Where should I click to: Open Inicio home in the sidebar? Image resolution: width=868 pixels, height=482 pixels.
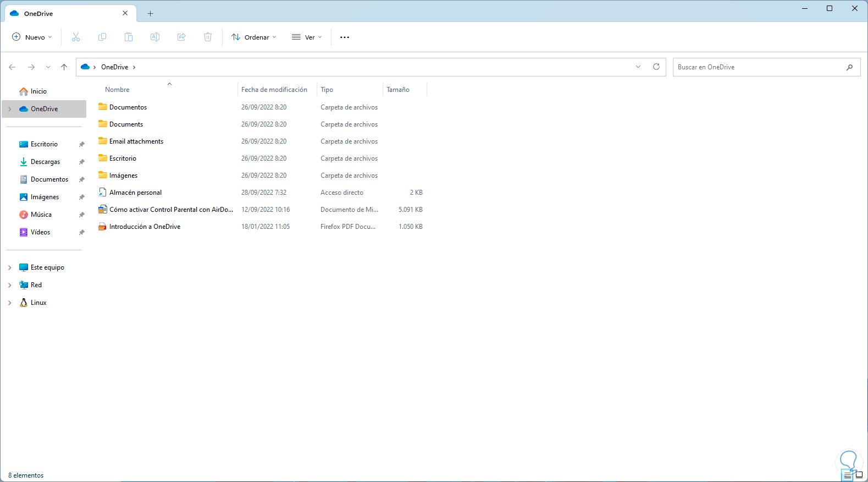pos(38,91)
